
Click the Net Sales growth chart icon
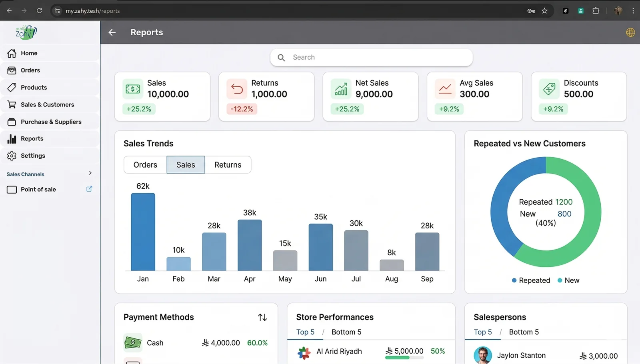(341, 89)
